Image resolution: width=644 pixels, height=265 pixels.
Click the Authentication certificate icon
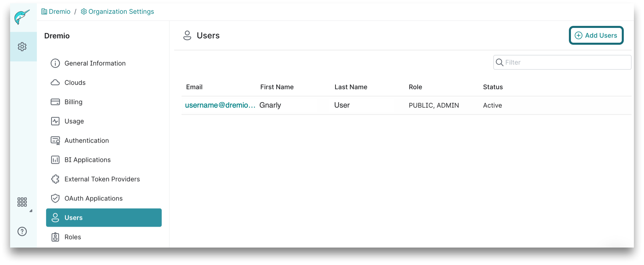55,141
